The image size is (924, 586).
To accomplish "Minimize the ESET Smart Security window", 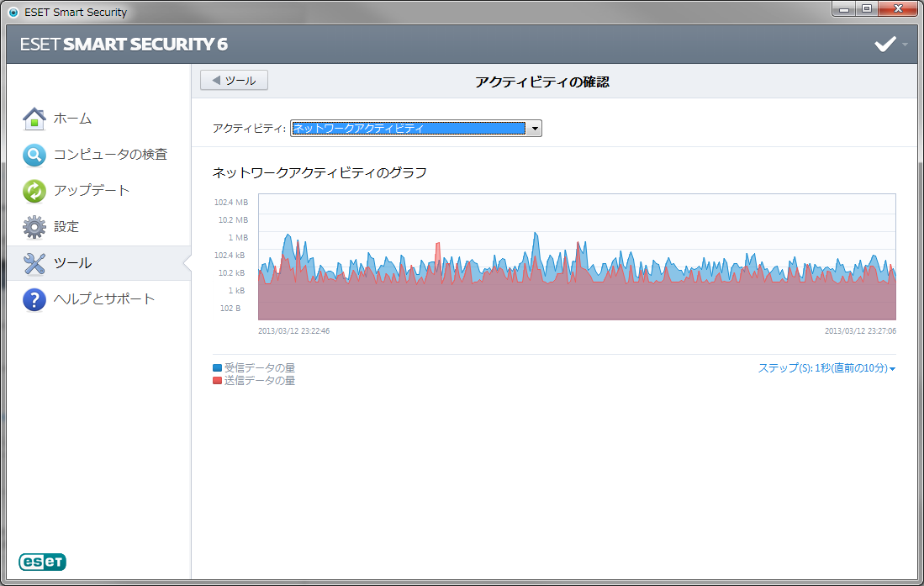I will 844,9.
